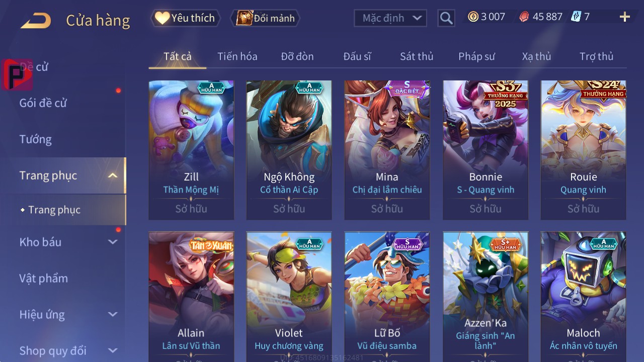Click the red P overlay icon
This screenshot has height=362, width=644.
17,74
